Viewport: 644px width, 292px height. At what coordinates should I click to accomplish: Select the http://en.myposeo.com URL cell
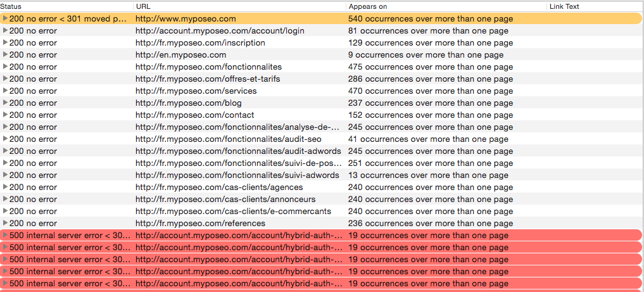click(x=180, y=55)
